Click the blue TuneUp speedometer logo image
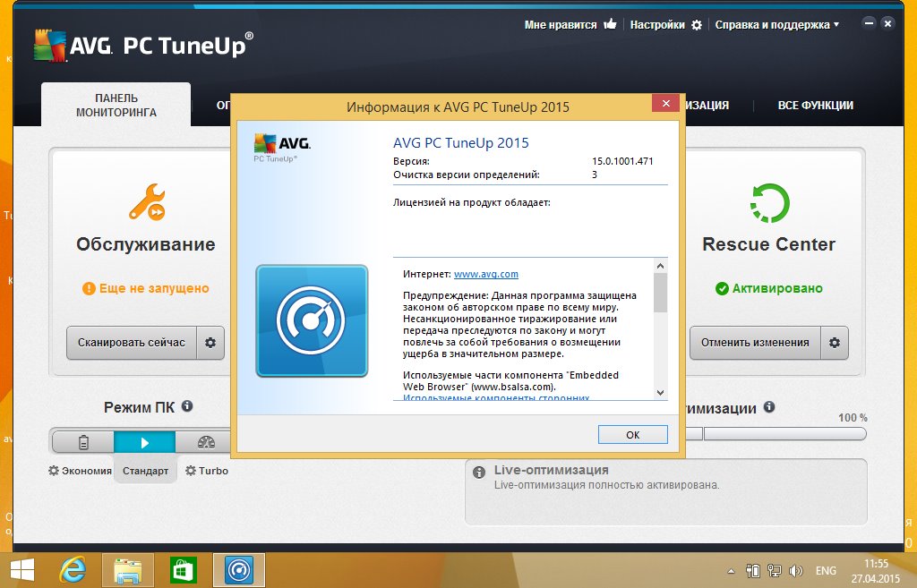 (312, 321)
